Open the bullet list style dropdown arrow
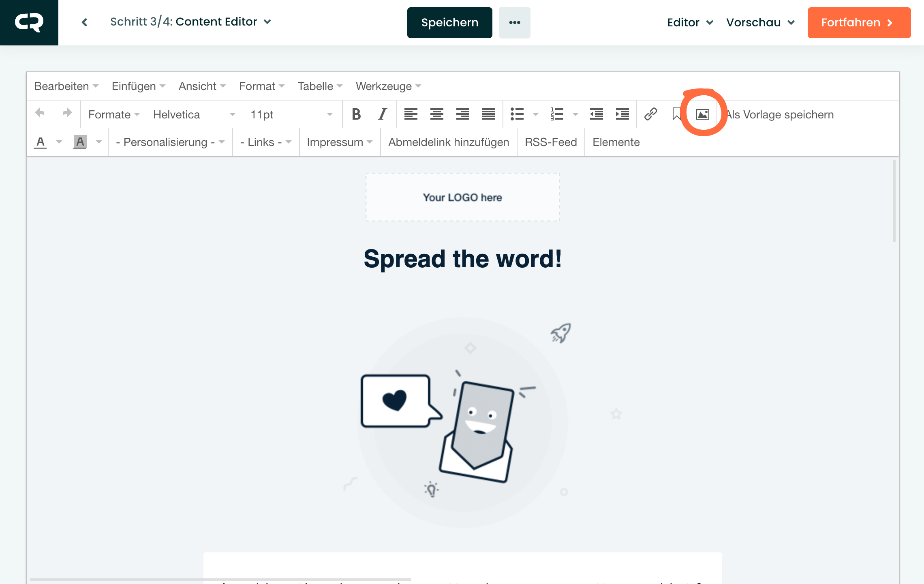 [535, 114]
